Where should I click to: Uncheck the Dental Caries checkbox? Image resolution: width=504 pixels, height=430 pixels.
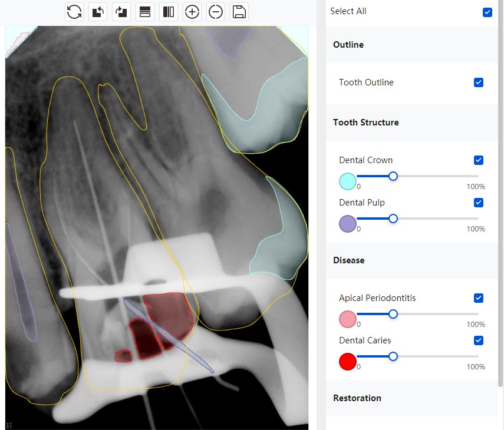coord(478,340)
